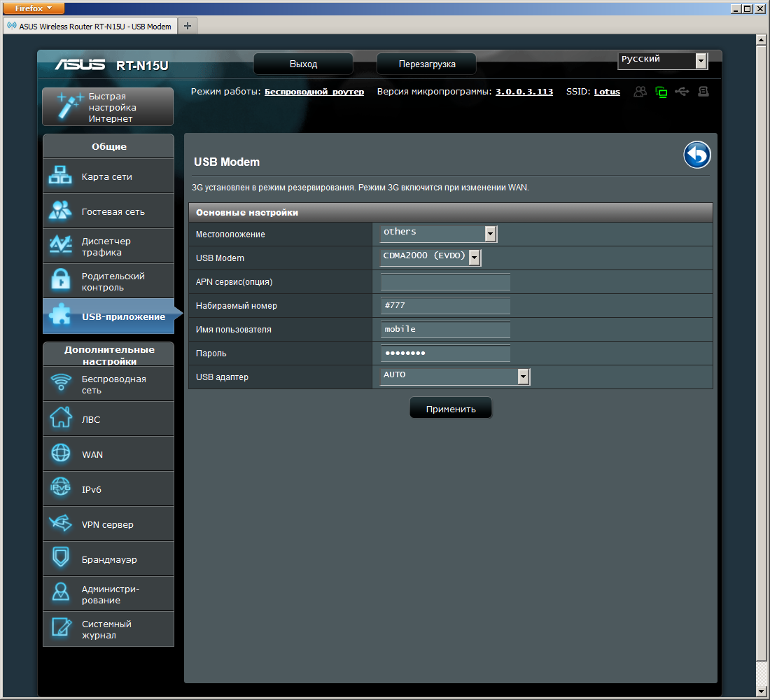The height and width of the screenshot is (700, 770).
Task: Click the APN сервис input field
Action: pos(445,282)
